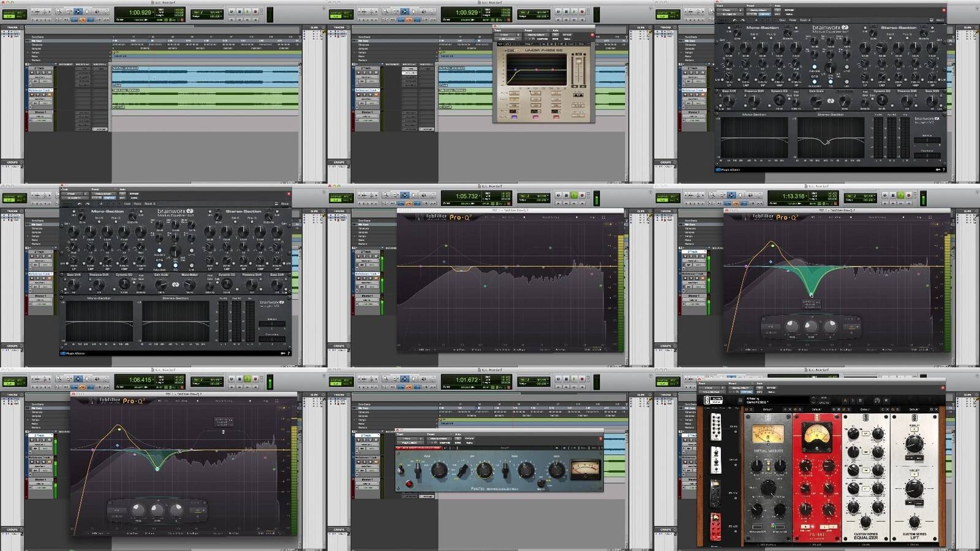Screen dimensions: 980x551
Task: Click the Linear Phase EQ curve display
Action: pyautogui.click(x=537, y=69)
